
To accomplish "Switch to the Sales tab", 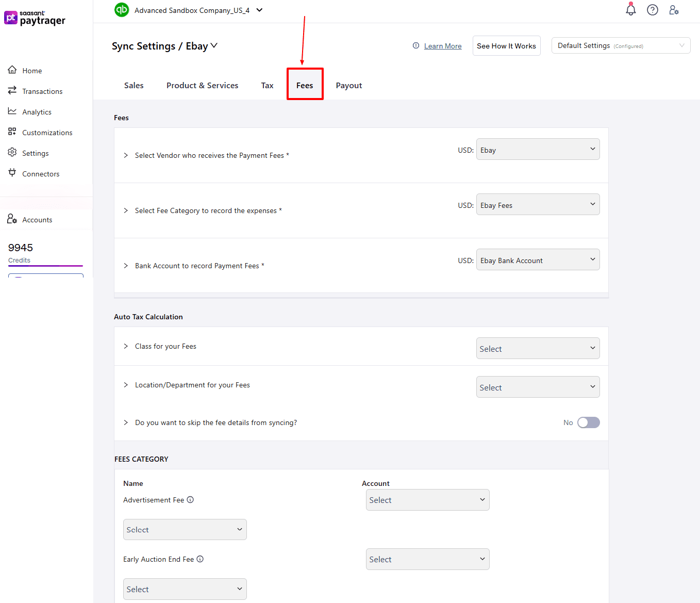I will [x=134, y=85].
